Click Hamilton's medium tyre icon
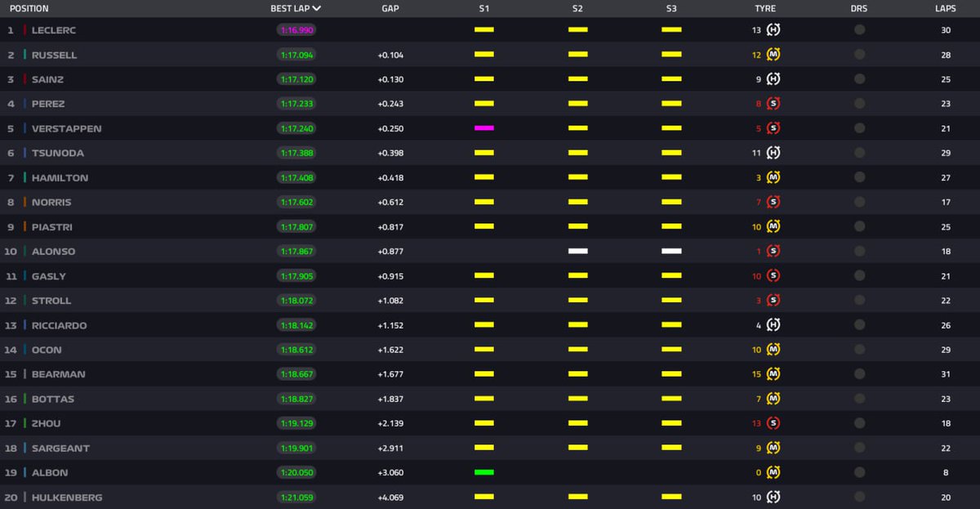 773,177
